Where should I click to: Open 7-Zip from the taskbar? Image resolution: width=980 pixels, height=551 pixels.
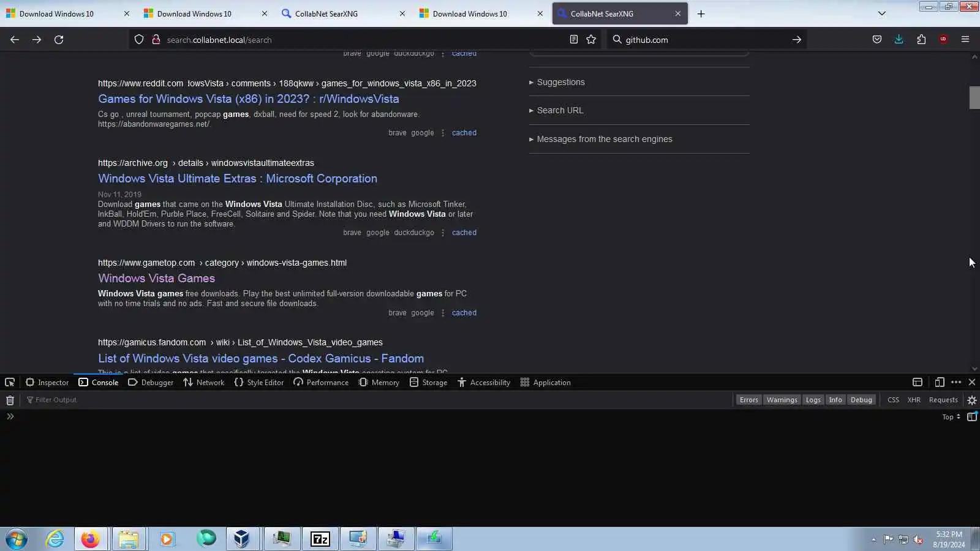point(320,539)
